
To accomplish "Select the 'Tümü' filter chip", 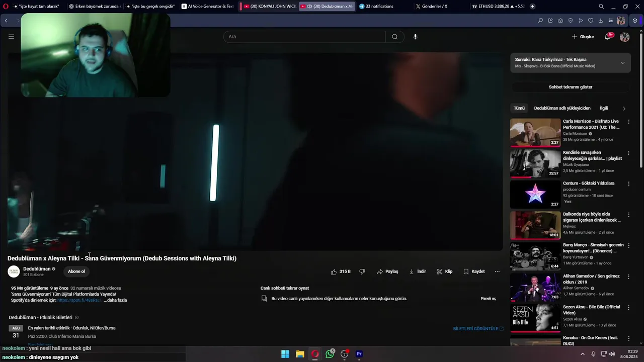I will (x=519, y=108).
